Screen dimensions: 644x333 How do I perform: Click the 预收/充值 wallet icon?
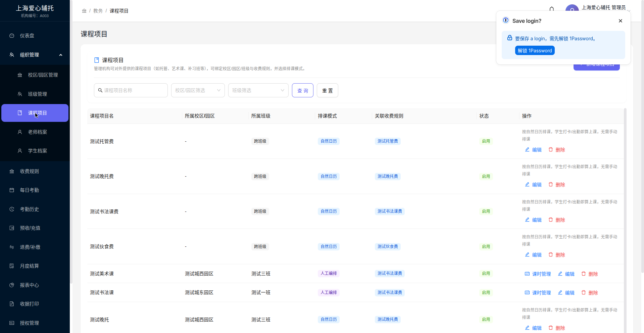(x=12, y=228)
